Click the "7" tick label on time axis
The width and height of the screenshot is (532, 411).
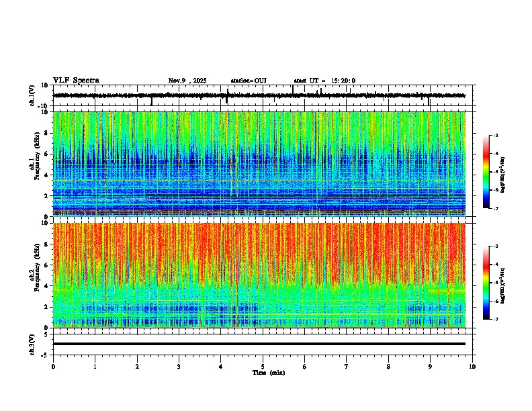pos(347,367)
